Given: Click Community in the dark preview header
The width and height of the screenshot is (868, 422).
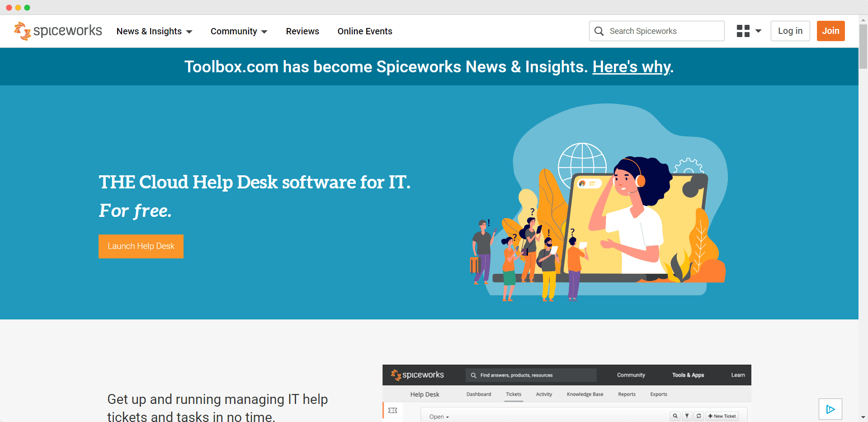Looking at the screenshot, I should click(x=631, y=375).
